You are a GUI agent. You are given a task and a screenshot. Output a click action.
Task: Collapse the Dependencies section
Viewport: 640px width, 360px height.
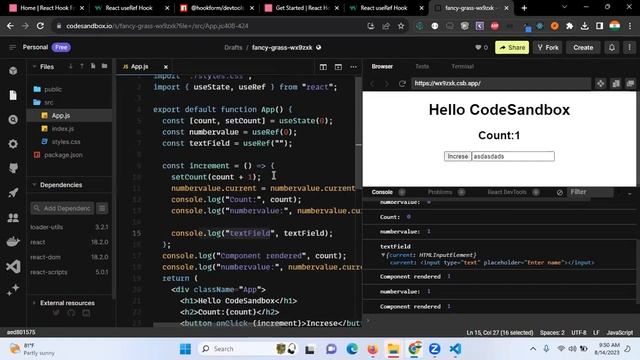coord(34,185)
